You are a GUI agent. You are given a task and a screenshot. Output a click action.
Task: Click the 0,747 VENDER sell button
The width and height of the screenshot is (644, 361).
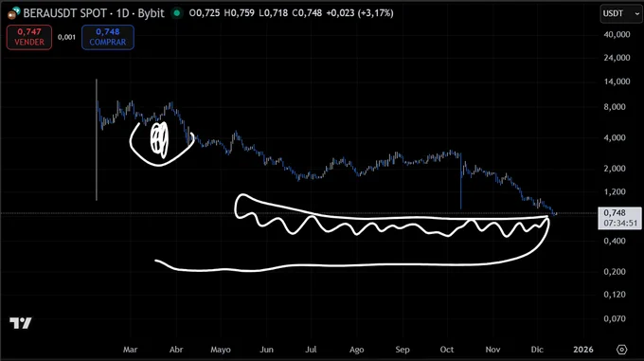point(29,37)
